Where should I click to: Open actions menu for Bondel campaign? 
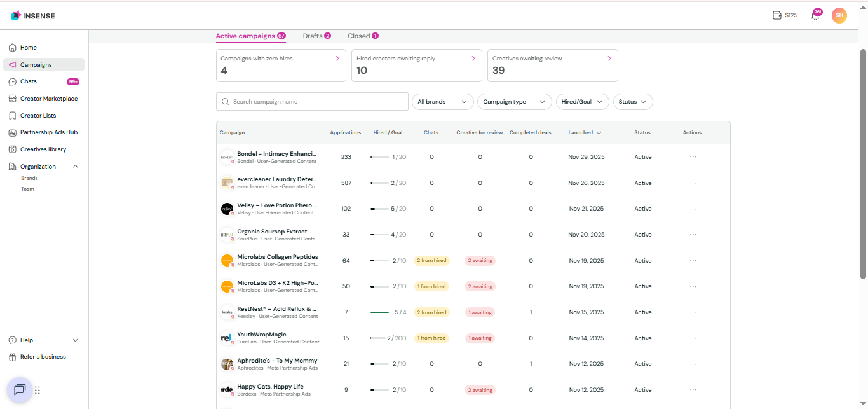(x=693, y=157)
